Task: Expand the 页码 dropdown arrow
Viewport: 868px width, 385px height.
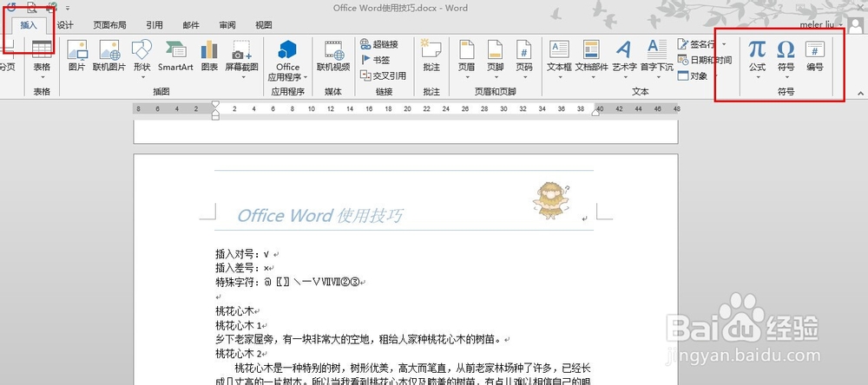Action: click(x=524, y=77)
